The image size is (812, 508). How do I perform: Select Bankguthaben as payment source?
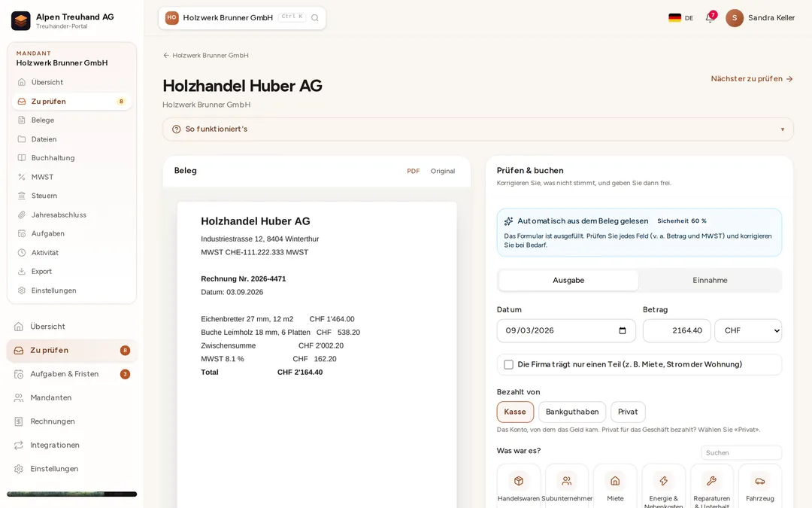(572, 412)
